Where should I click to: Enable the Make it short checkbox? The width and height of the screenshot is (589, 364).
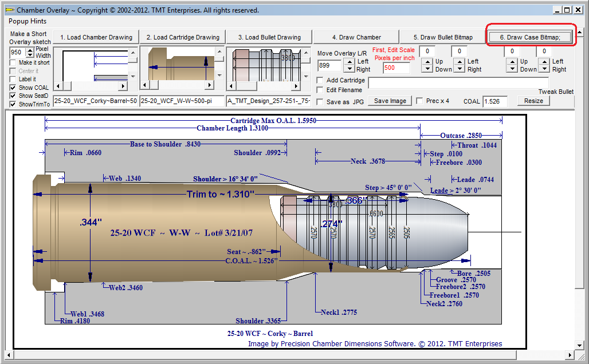coord(13,62)
